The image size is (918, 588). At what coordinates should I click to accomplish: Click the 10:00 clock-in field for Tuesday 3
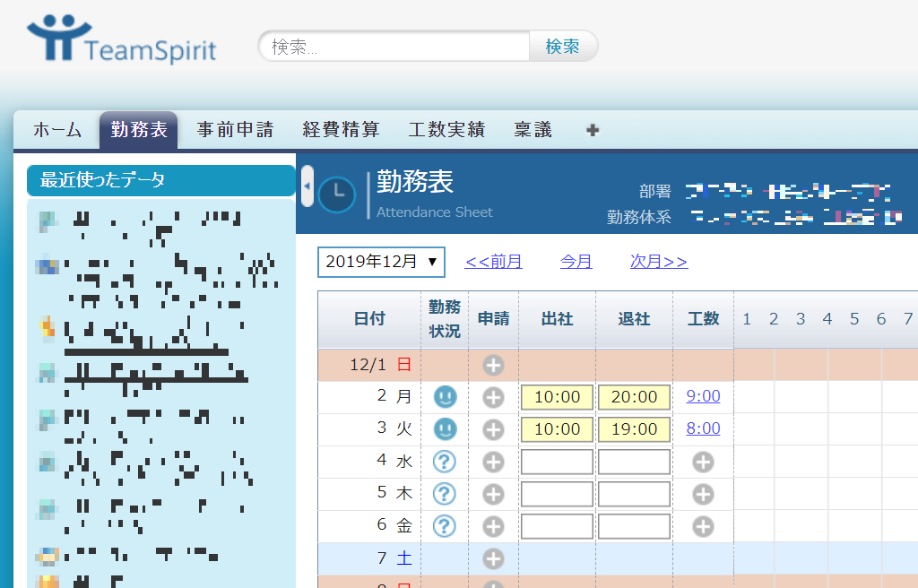pyautogui.click(x=557, y=429)
